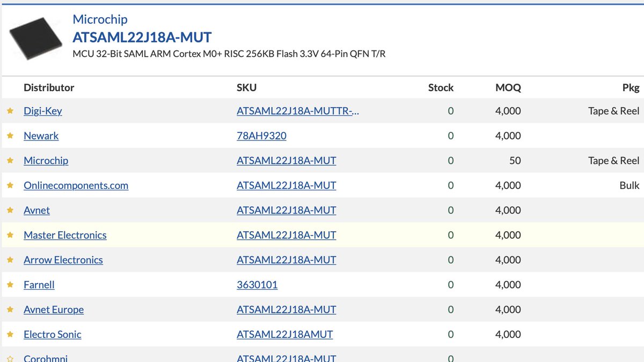Click the MOQ column header

[x=508, y=87]
